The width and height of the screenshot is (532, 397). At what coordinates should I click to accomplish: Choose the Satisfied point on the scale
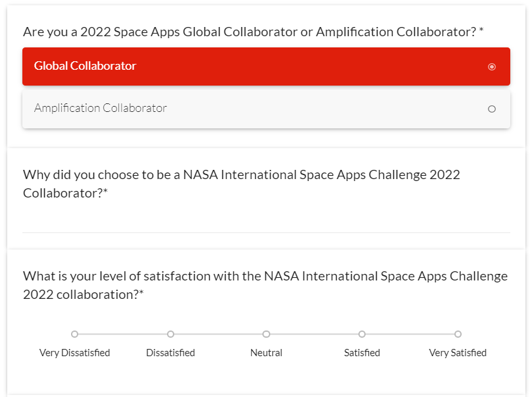362,334
